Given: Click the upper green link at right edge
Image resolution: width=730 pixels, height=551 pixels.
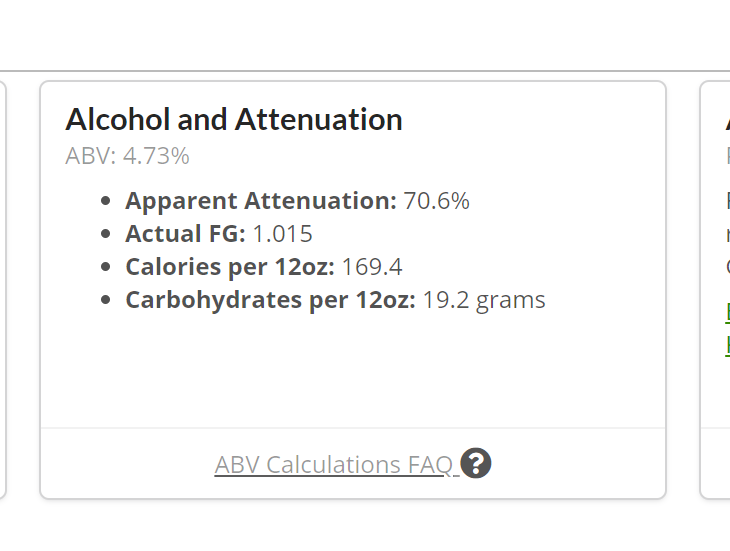Looking at the screenshot, I should click(728, 312).
